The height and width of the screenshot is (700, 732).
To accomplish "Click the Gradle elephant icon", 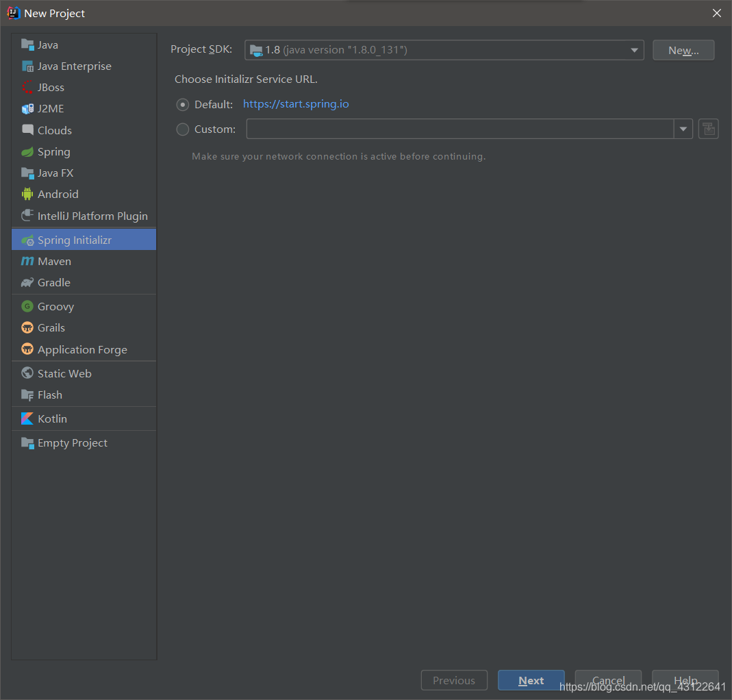I will 27,282.
